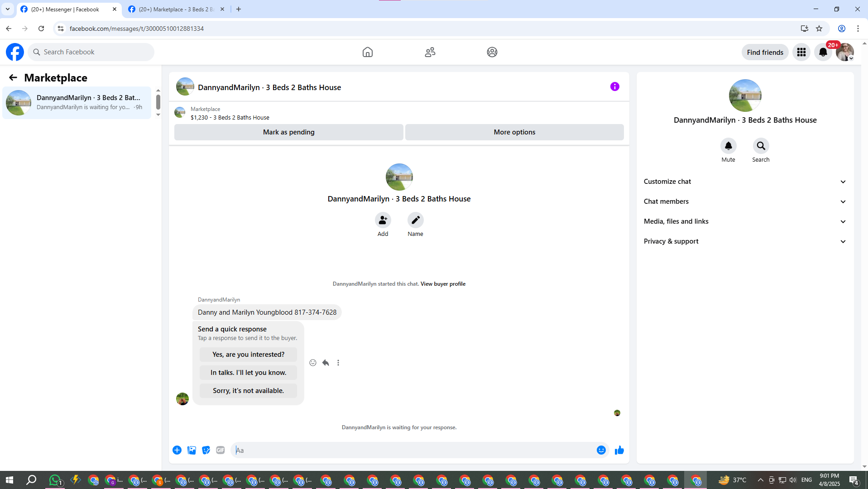Click Mark as pending button
The width and height of the screenshot is (868, 489).
click(x=288, y=132)
